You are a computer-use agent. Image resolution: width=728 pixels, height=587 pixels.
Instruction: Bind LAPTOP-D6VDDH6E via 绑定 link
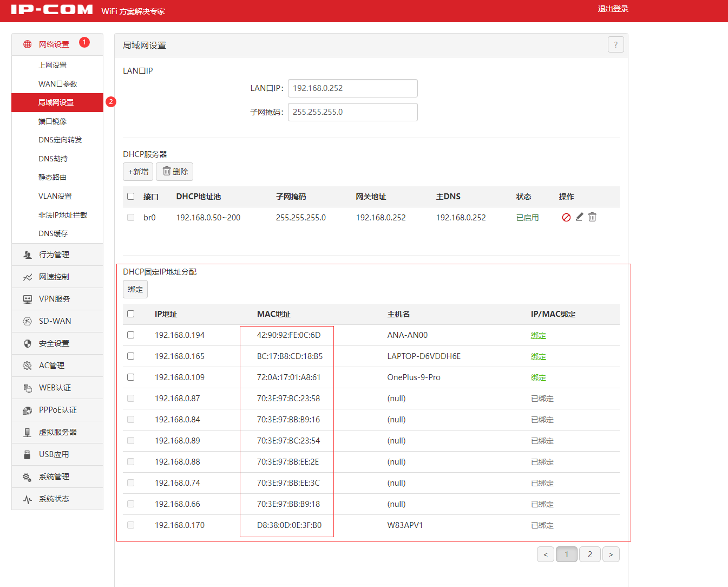click(538, 356)
